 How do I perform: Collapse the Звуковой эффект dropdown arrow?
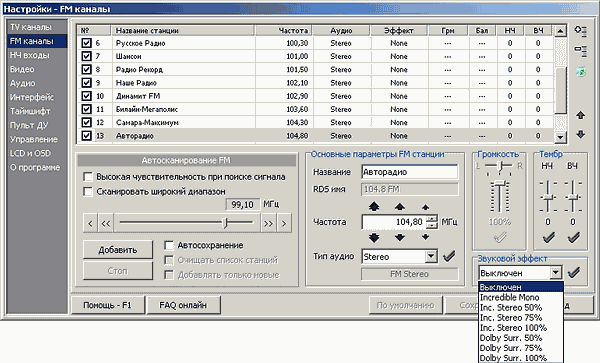[x=556, y=273]
